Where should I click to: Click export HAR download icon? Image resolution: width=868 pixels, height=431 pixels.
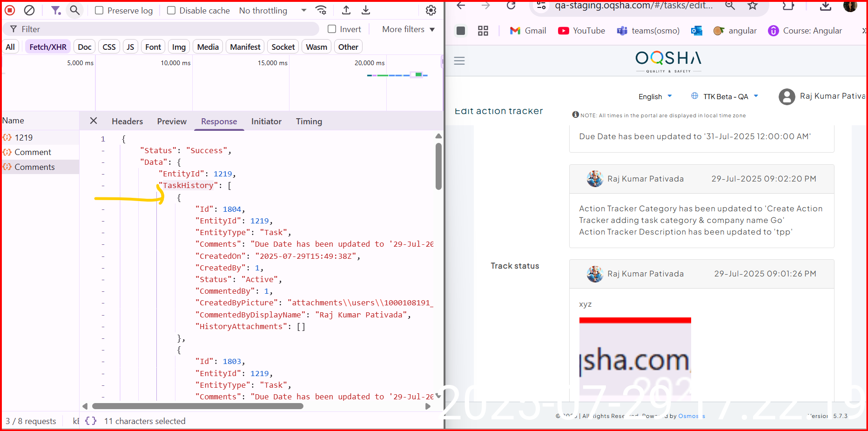tap(366, 10)
